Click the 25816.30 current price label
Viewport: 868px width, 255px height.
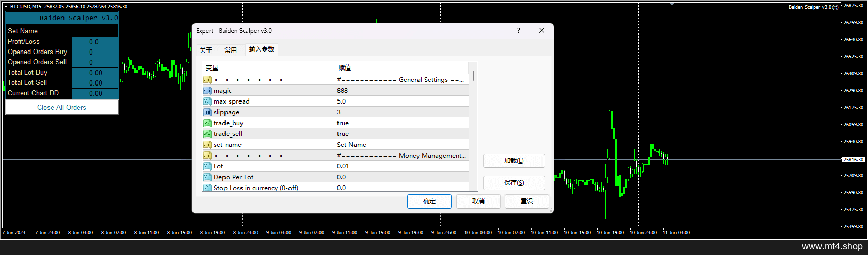click(x=854, y=160)
